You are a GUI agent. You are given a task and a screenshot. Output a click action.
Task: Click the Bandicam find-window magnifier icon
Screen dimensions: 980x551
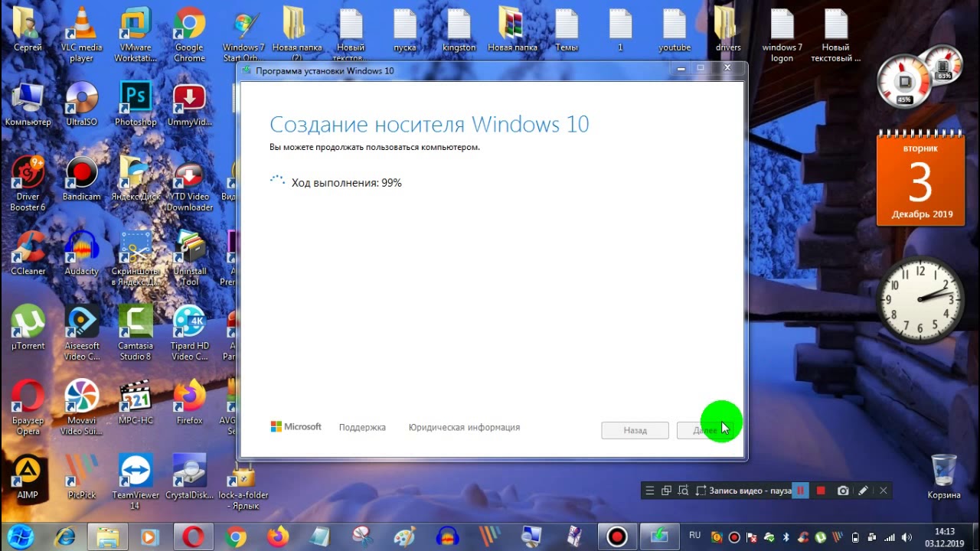coord(683,491)
